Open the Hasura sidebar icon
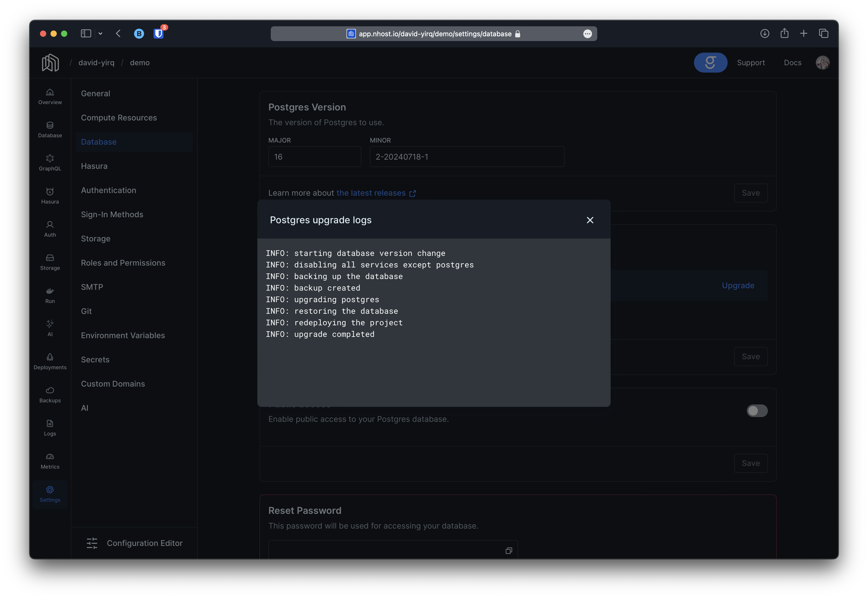The image size is (868, 598). [50, 196]
